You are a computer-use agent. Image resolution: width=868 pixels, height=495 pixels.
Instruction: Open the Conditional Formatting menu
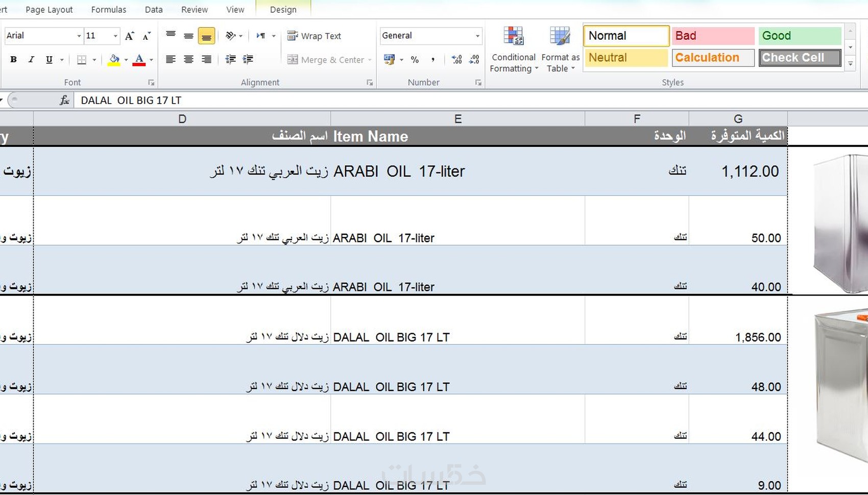coord(514,49)
